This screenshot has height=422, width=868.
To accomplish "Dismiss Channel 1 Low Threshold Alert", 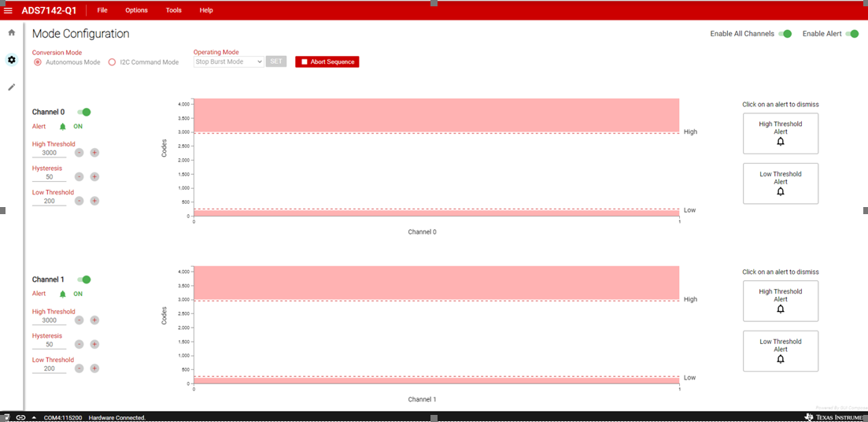I will click(x=781, y=351).
